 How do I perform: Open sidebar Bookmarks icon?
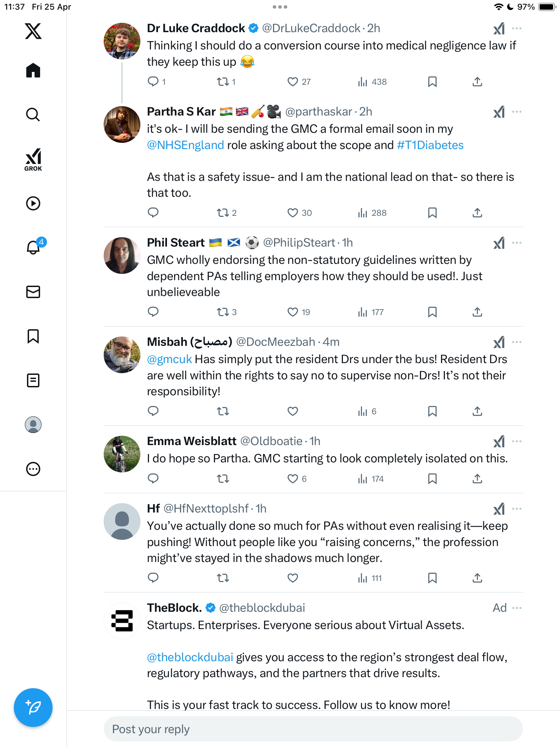coord(33,336)
